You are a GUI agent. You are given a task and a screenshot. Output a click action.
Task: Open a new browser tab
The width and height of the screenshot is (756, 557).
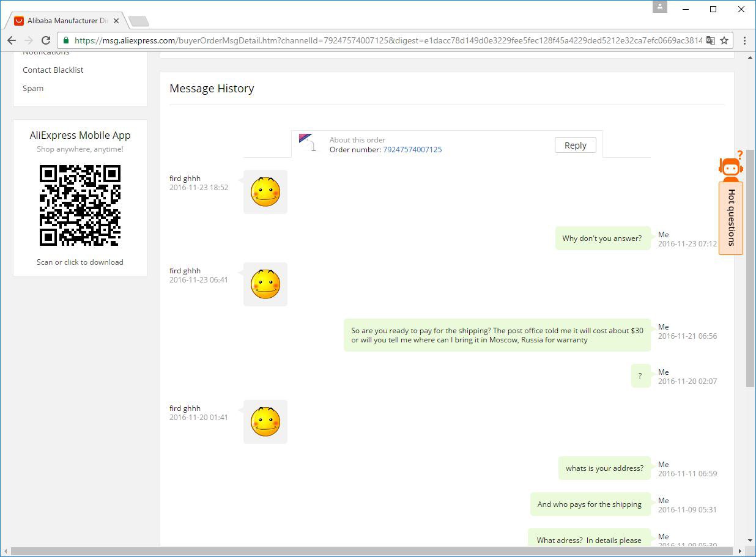[x=139, y=21]
